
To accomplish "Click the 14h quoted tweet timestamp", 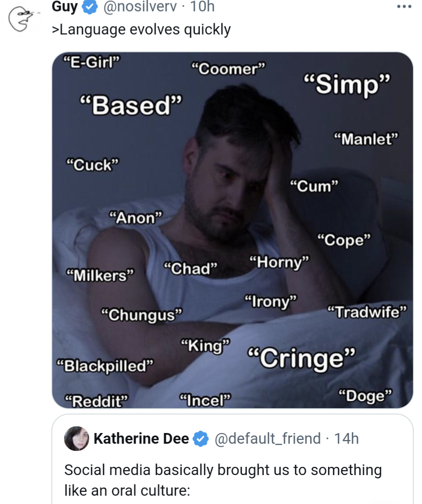I will click(346, 438).
